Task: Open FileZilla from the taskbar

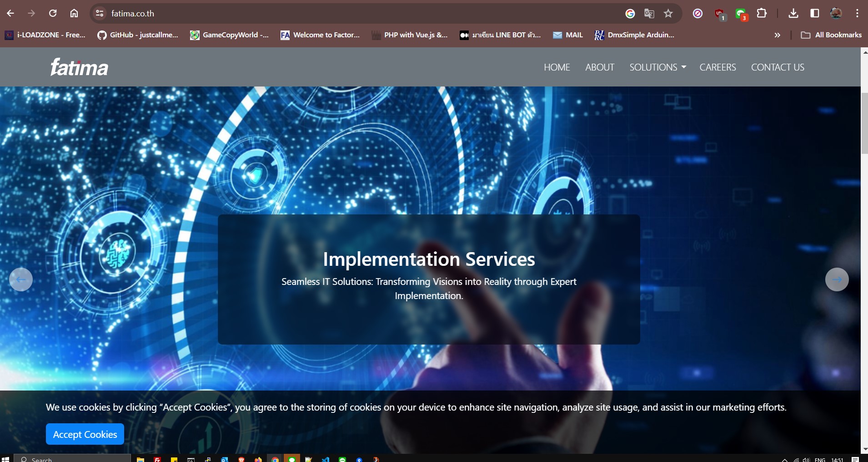Action: coord(157,459)
